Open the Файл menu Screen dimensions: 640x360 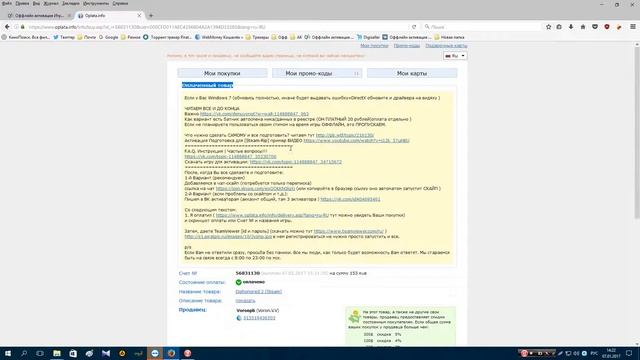point(7,3)
